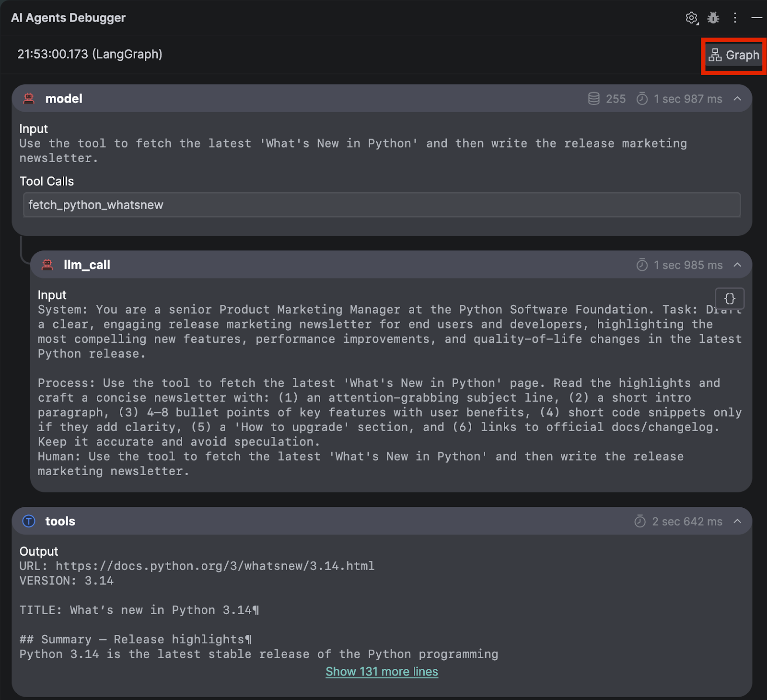Click the 21:53:00.173 (LangGraph) trace title
This screenshot has height=700, width=767.
point(90,54)
